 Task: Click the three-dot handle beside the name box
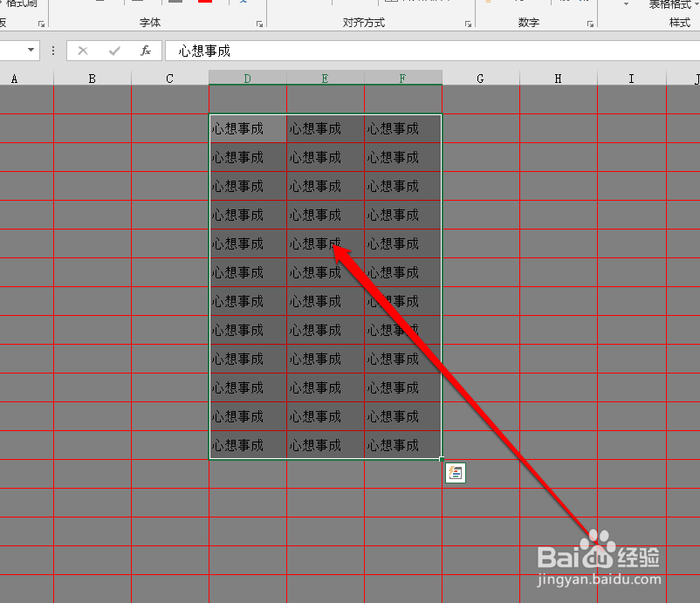click(53, 51)
